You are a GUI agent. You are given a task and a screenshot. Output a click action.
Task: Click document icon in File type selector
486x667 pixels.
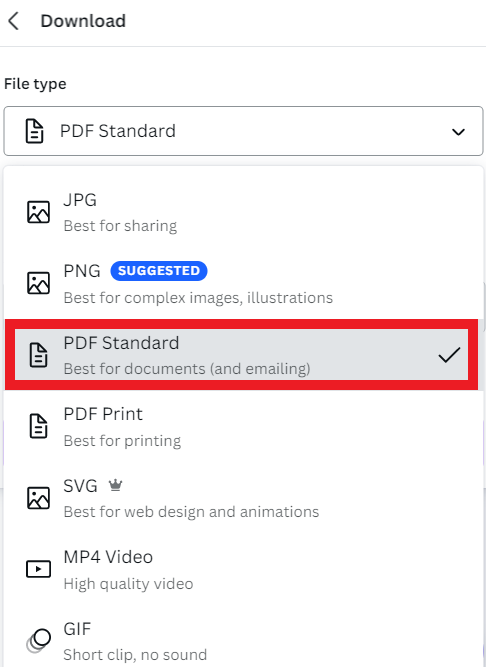[34, 131]
